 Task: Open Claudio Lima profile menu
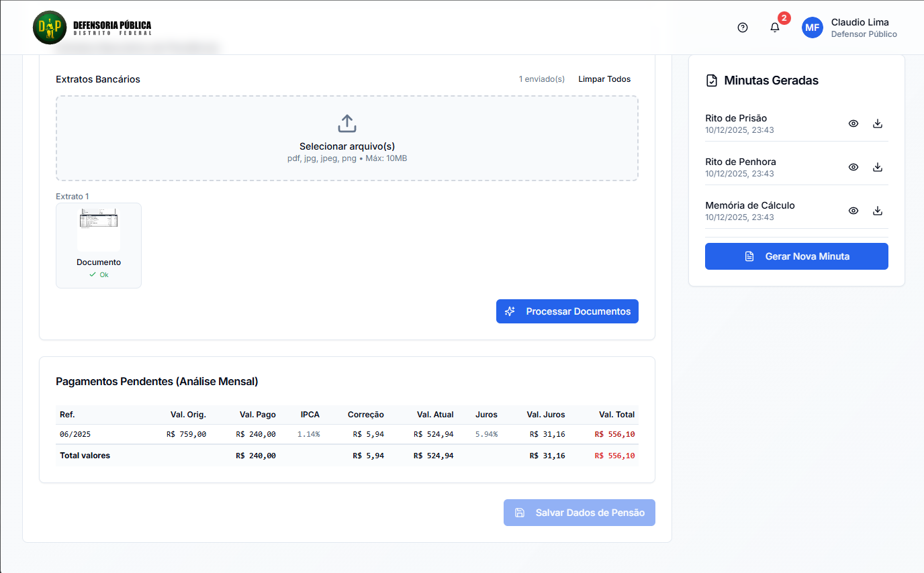[x=863, y=28]
